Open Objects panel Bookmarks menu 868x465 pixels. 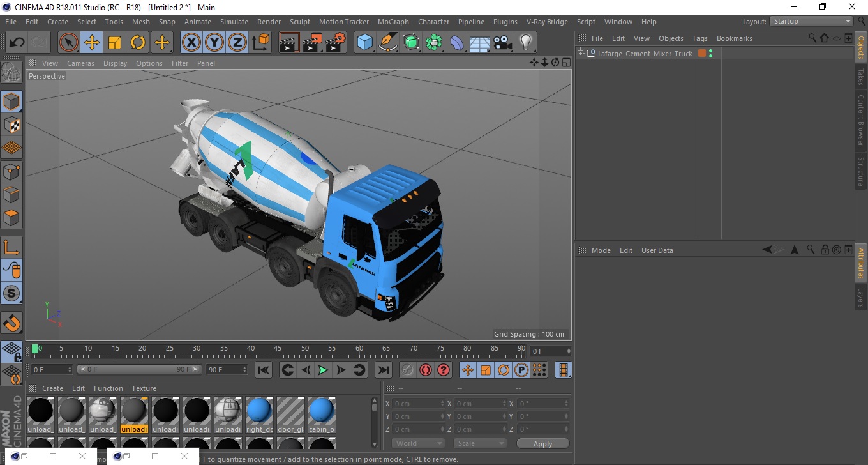(734, 38)
